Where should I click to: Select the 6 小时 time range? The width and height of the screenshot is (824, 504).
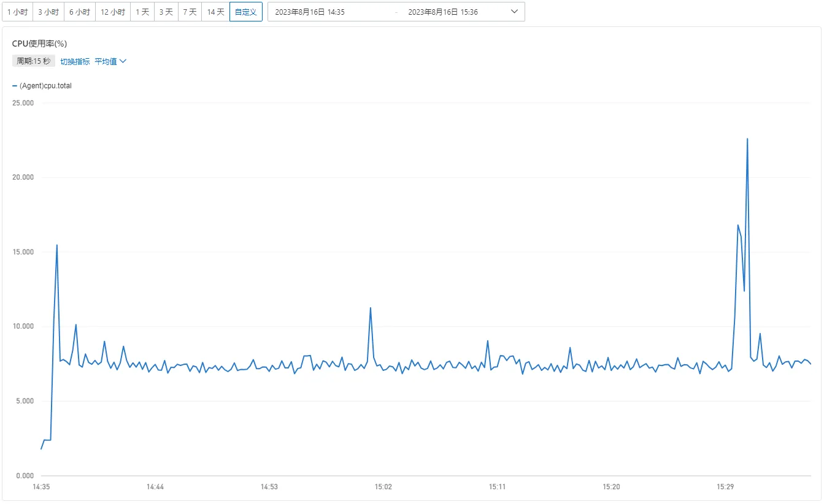click(x=80, y=12)
